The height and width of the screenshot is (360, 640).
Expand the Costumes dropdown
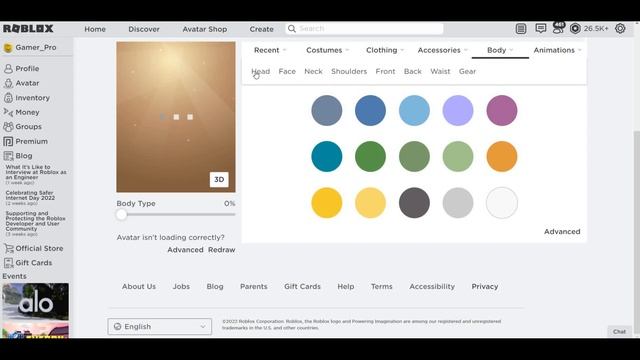coord(328,50)
